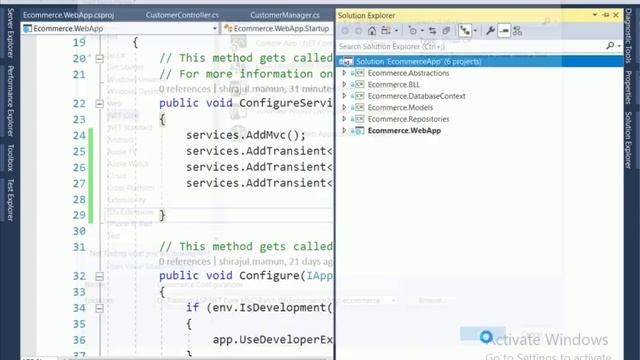Open the Test Explorer side tab

pos(11,200)
